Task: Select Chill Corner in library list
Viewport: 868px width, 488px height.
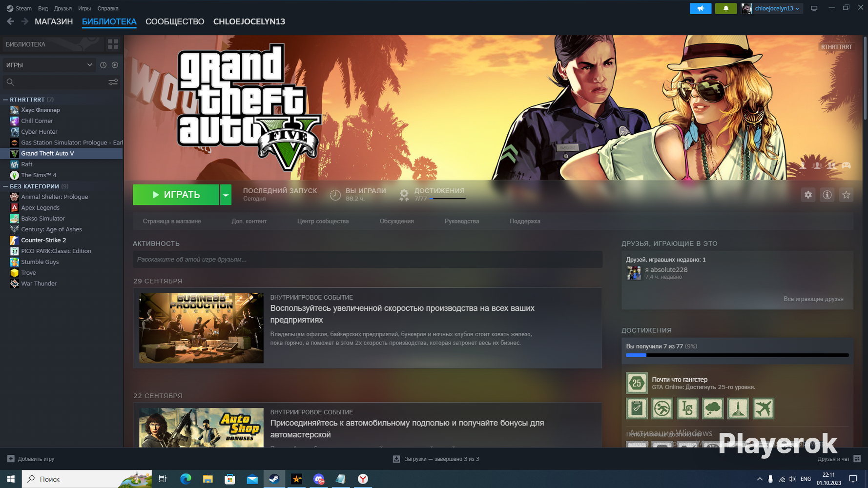Action: click(x=62, y=121)
